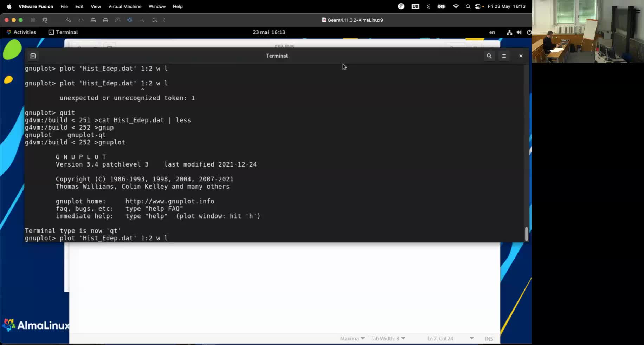
Task: Click Activities in the GNOME top bar
Action: [21, 32]
